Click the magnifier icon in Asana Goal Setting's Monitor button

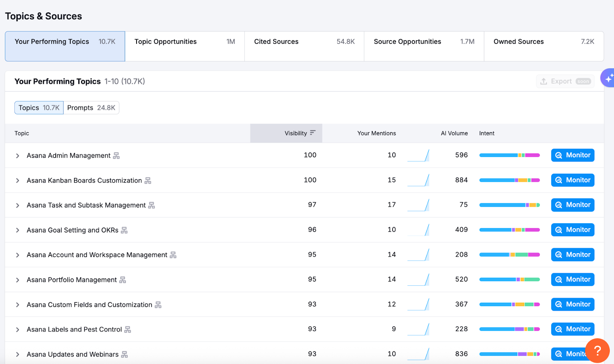pyautogui.click(x=559, y=229)
